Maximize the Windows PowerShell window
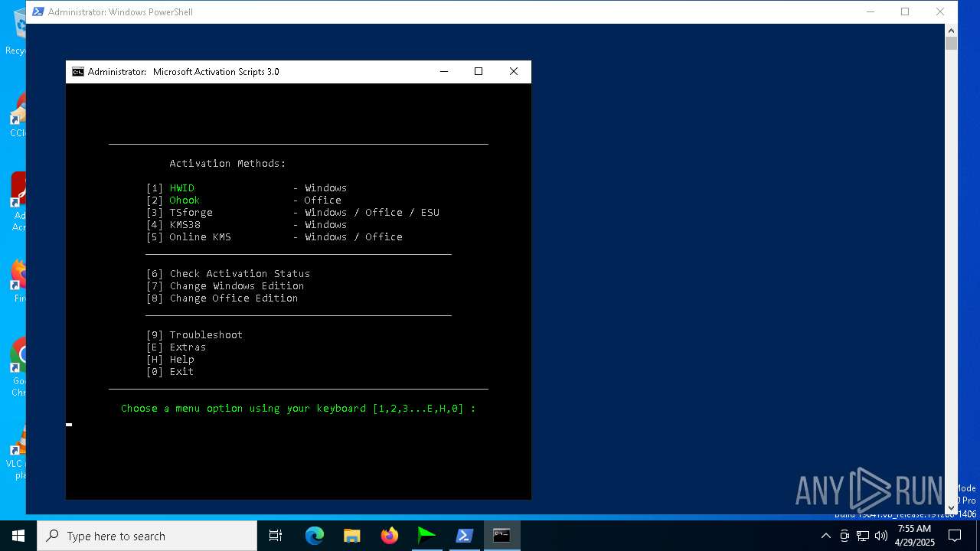980x551 pixels. point(905,11)
